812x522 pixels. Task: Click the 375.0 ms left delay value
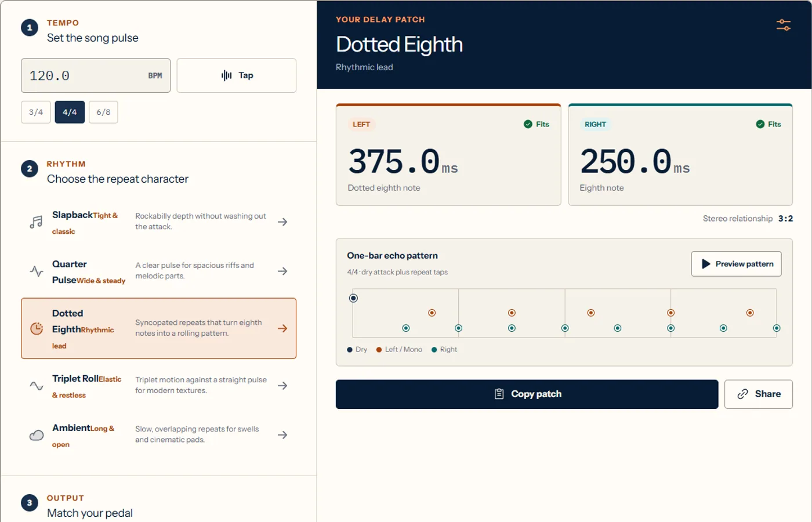[403, 162]
